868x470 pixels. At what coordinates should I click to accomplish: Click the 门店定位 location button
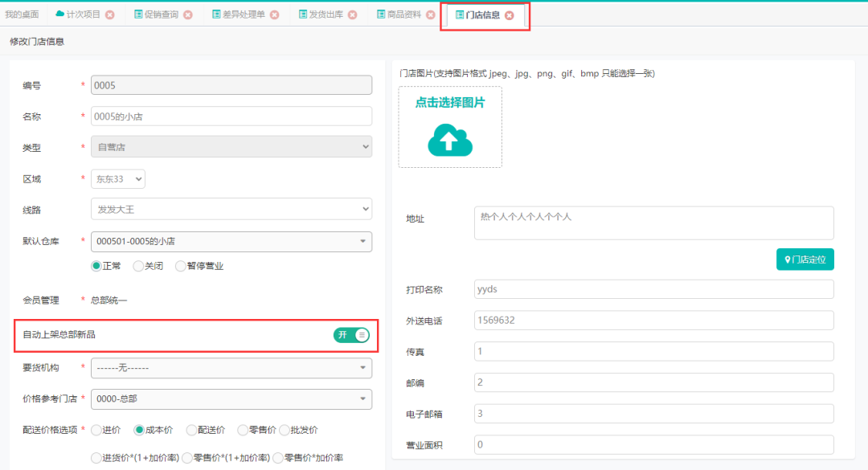click(805, 260)
